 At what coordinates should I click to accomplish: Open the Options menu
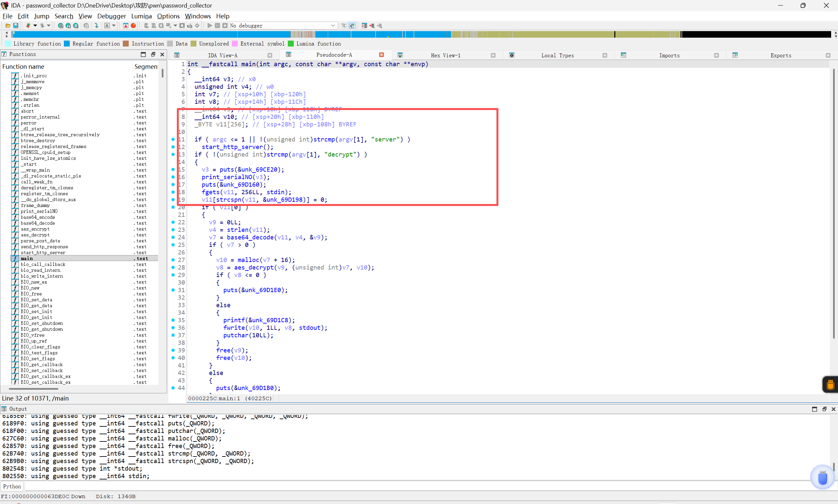click(x=168, y=16)
